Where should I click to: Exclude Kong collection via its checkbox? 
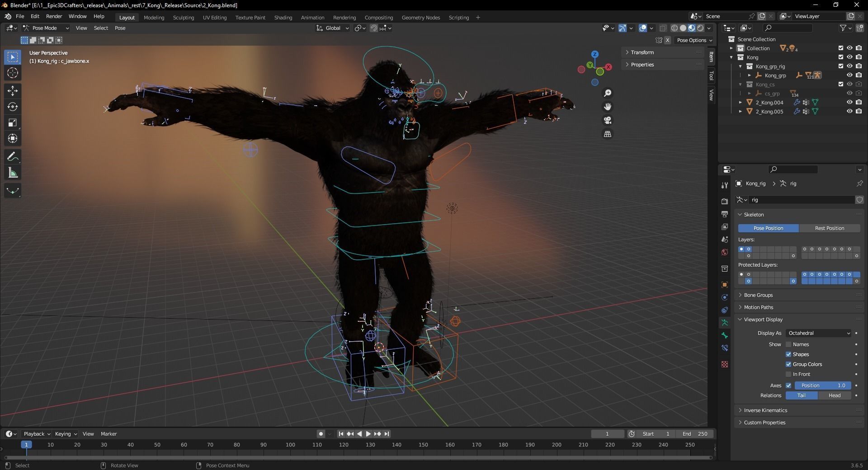pyautogui.click(x=841, y=57)
